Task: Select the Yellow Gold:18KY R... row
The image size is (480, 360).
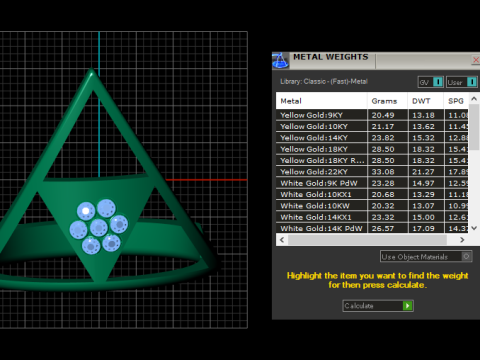Action: [372, 160]
